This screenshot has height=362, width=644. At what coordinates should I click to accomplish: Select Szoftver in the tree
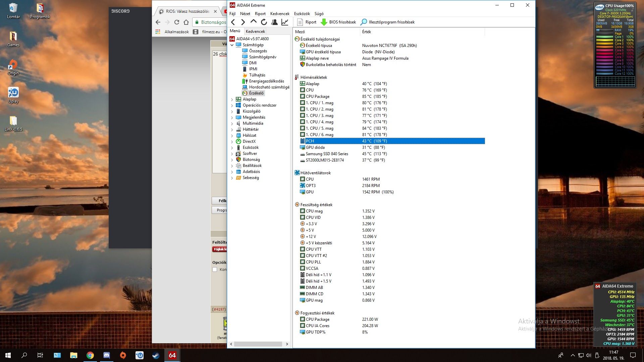point(250,154)
